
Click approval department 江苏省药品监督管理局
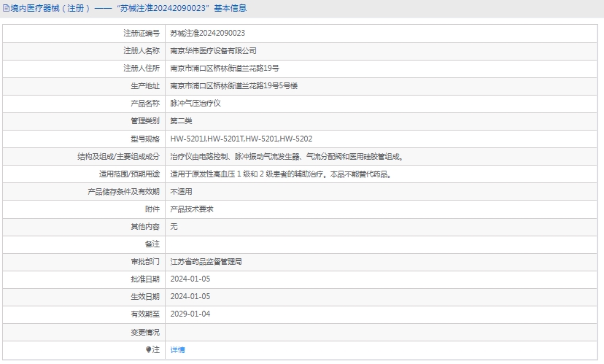coord(206,261)
